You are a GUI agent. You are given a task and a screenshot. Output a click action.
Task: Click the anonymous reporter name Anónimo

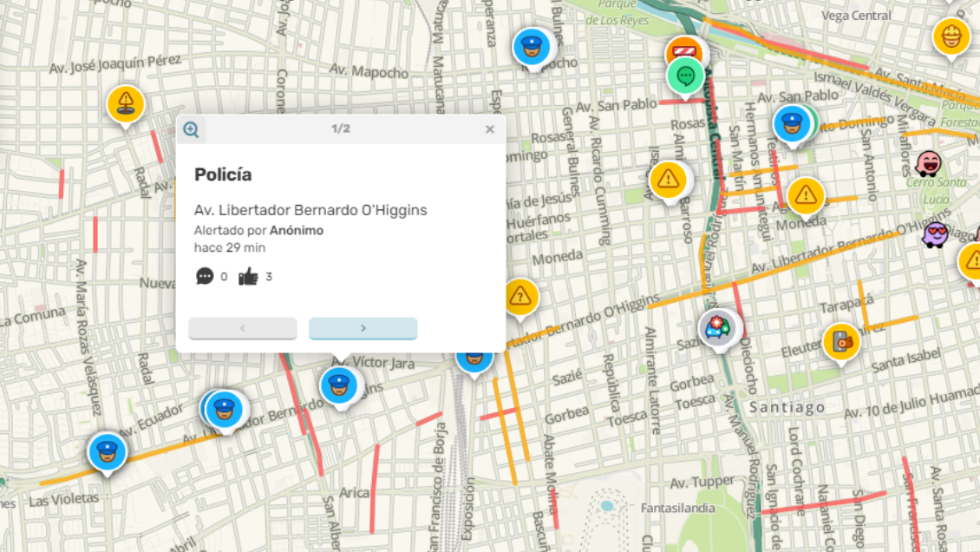pyautogui.click(x=297, y=230)
